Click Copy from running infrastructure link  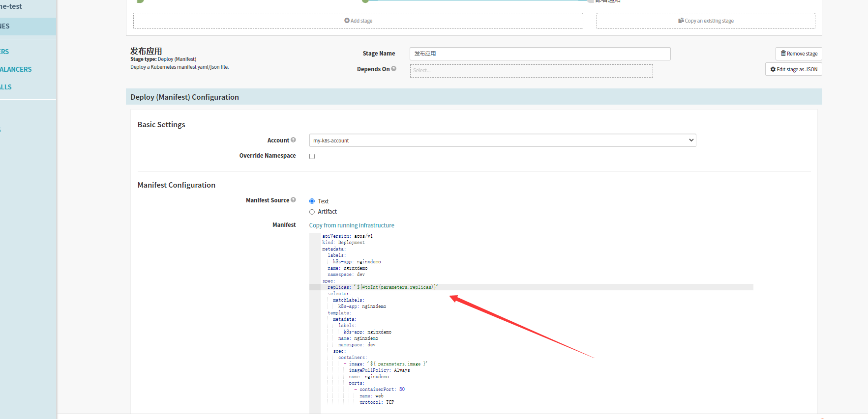coord(352,225)
